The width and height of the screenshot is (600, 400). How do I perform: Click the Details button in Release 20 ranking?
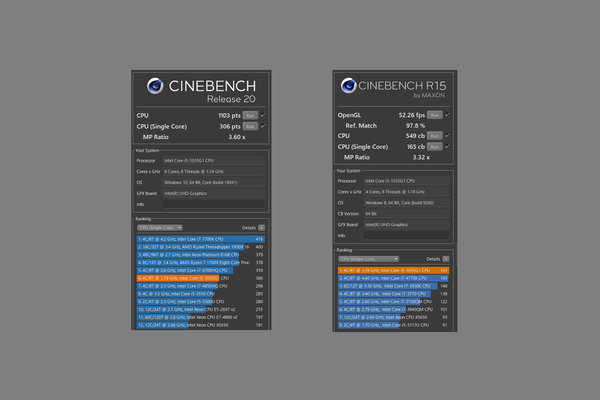pyautogui.click(x=261, y=228)
